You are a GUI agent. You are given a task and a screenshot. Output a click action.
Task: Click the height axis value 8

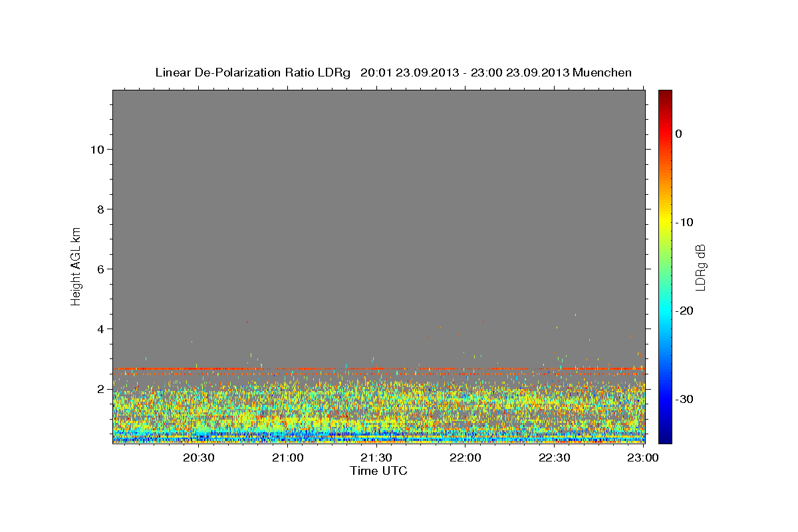(101, 209)
